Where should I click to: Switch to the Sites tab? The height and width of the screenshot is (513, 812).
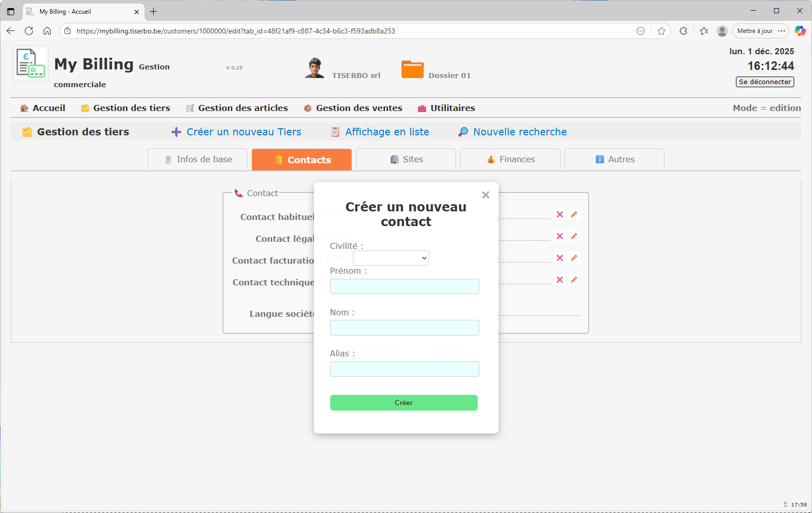point(405,159)
